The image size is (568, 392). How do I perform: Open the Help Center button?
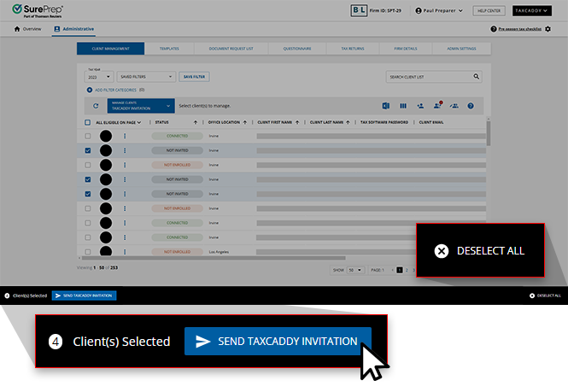point(489,11)
